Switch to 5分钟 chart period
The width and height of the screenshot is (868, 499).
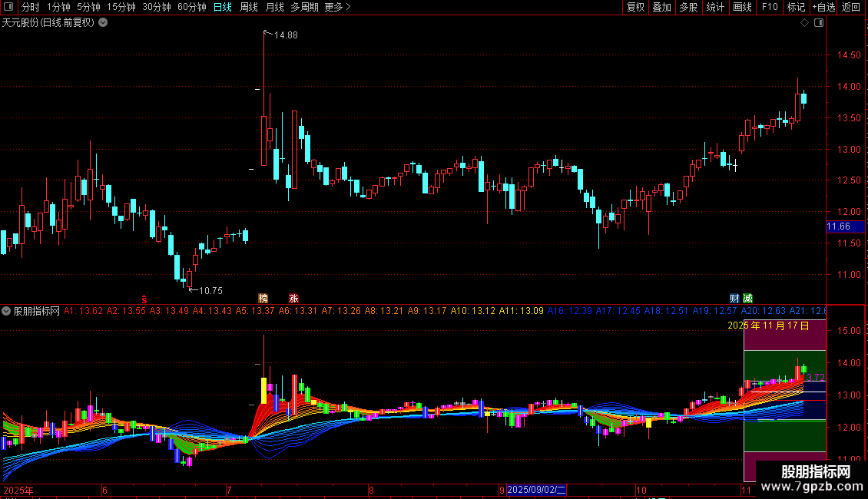pyautogui.click(x=88, y=7)
